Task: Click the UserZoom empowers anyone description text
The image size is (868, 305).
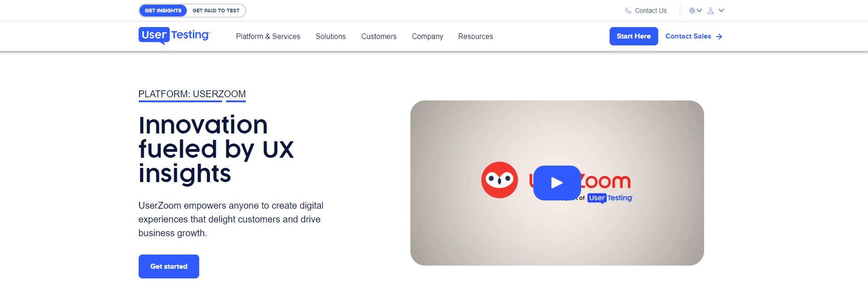Action: pyautogui.click(x=231, y=219)
